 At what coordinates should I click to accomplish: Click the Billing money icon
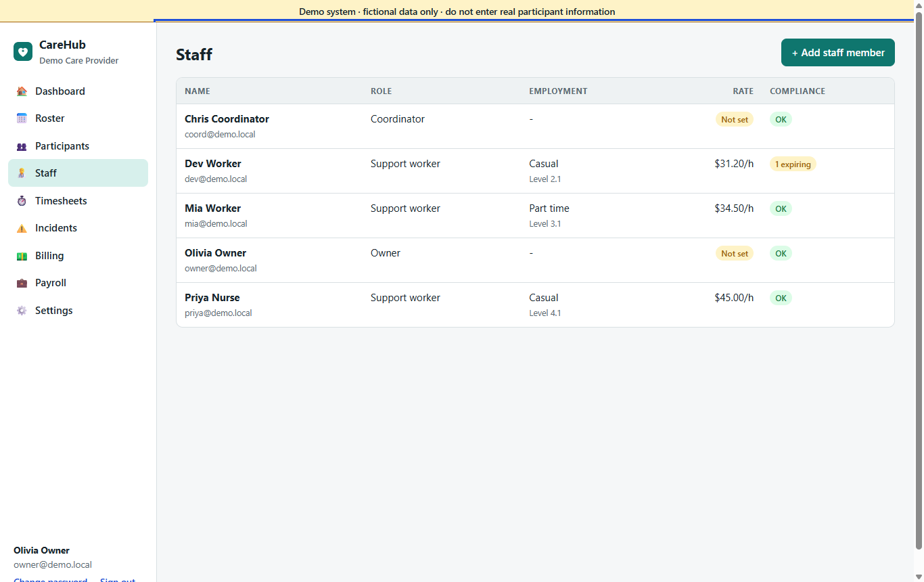click(22, 256)
